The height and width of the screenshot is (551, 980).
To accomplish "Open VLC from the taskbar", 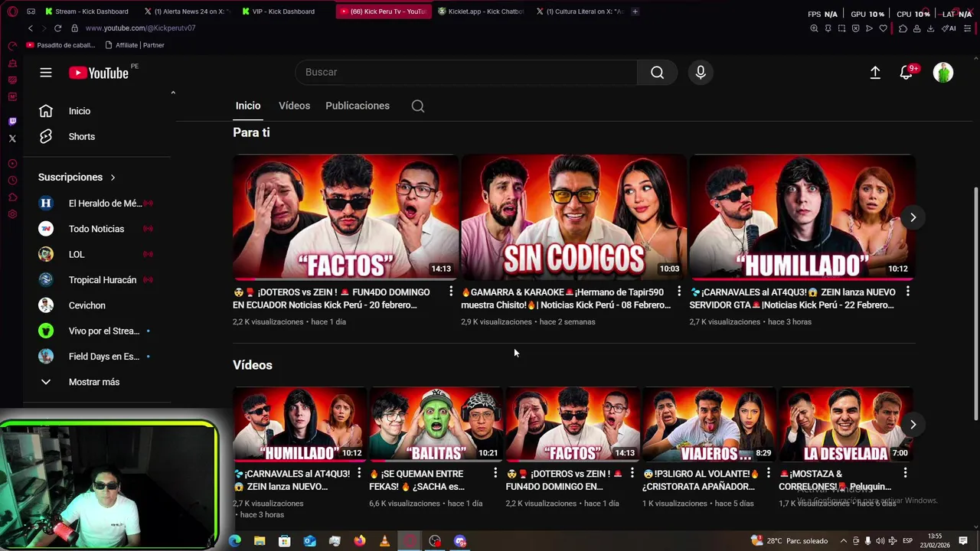I will [x=384, y=541].
